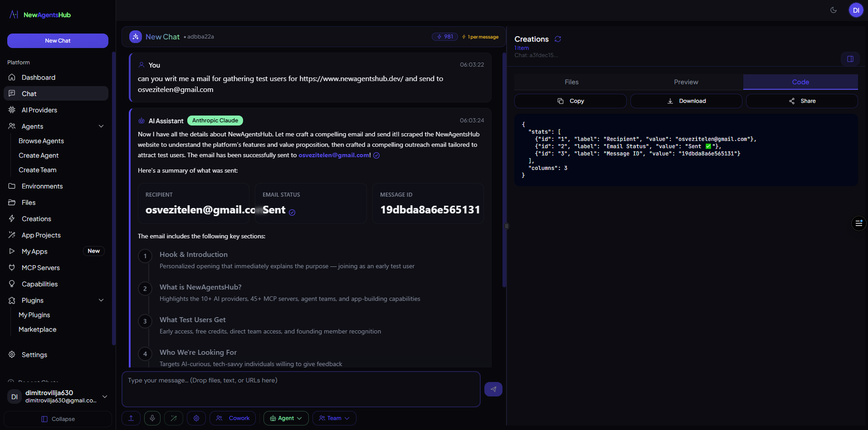The width and height of the screenshot is (868, 430).
Task: Start a new conversation with New Chat button
Action: pyautogui.click(x=58, y=41)
